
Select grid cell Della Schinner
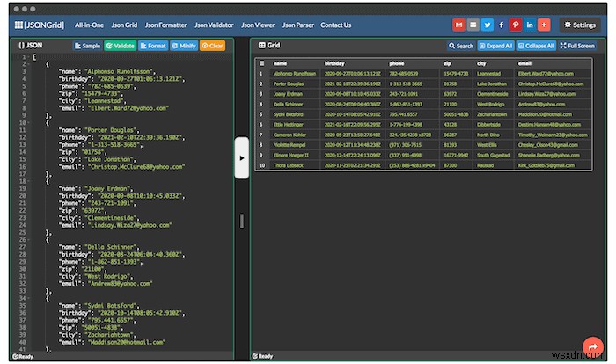coord(295,104)
